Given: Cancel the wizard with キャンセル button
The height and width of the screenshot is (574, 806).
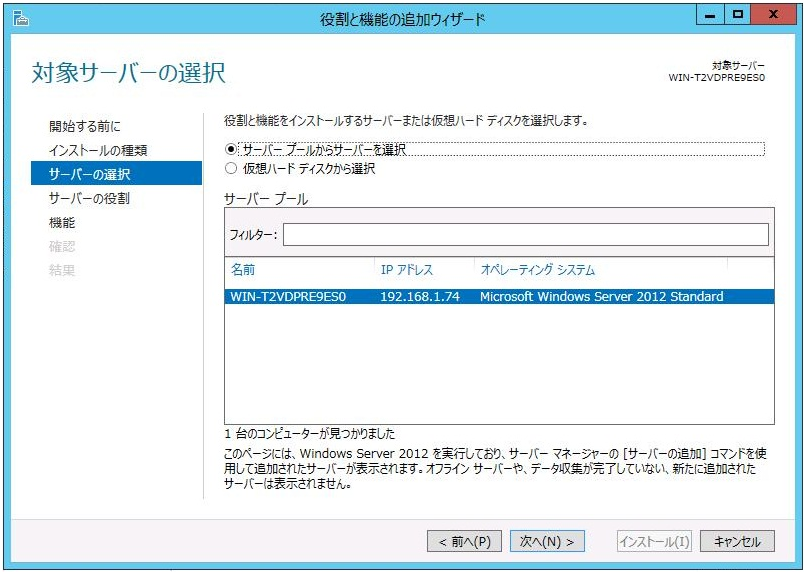Looking at the screenshot, I should point(737,541).
